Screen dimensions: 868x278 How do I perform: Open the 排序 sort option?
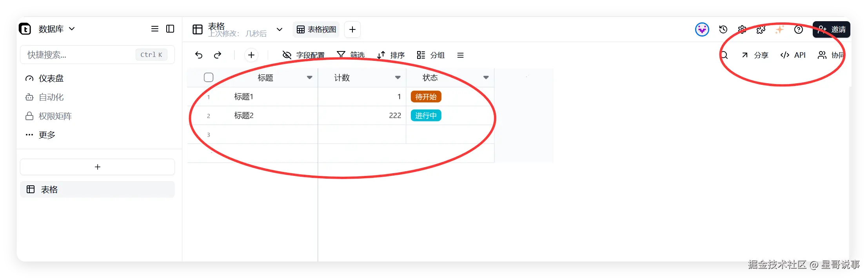[x=390, y=55]
